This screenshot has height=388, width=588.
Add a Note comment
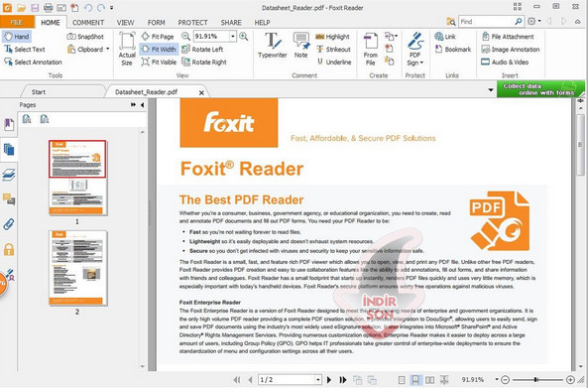pos(300,46)
